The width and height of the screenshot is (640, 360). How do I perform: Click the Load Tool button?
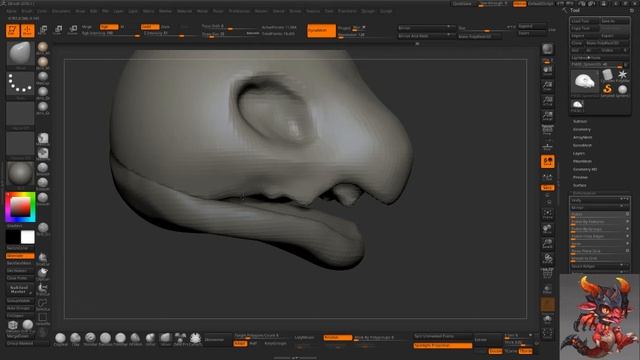point(584,21)
